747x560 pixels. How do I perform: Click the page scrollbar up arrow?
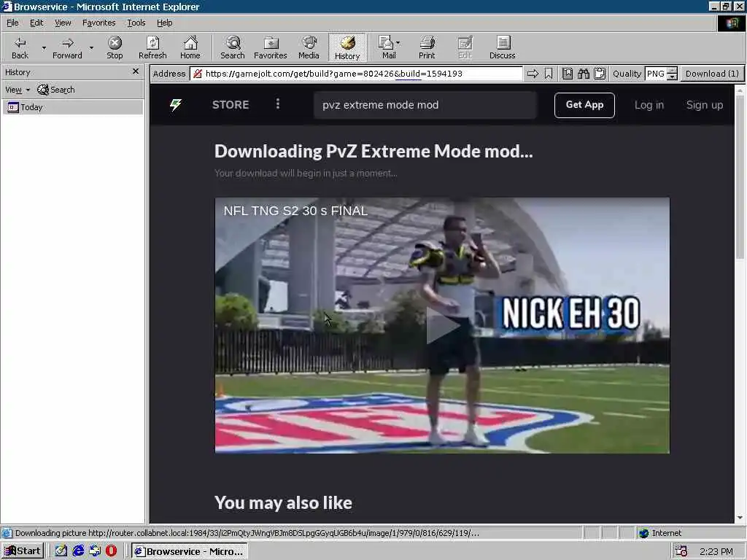pos(740,90)
